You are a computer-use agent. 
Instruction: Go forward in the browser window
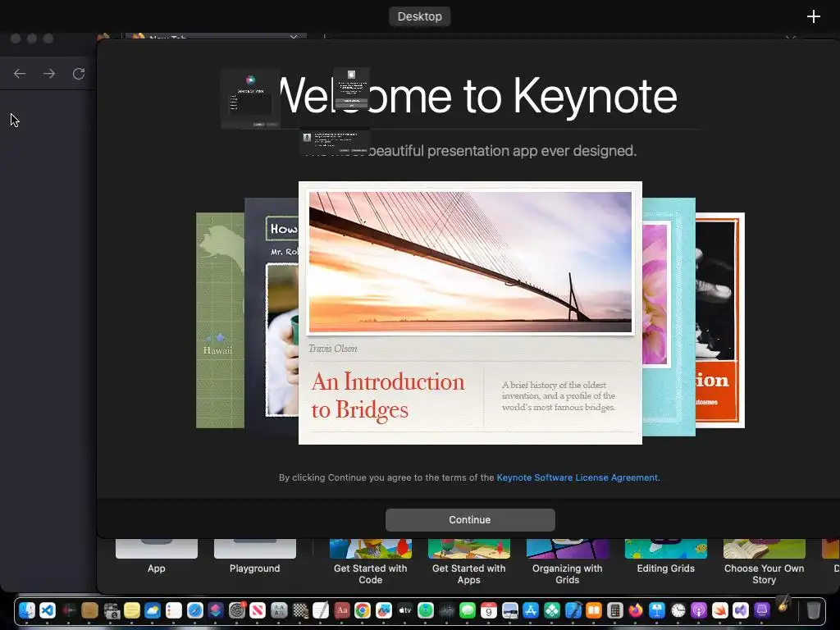pos(49,73)
